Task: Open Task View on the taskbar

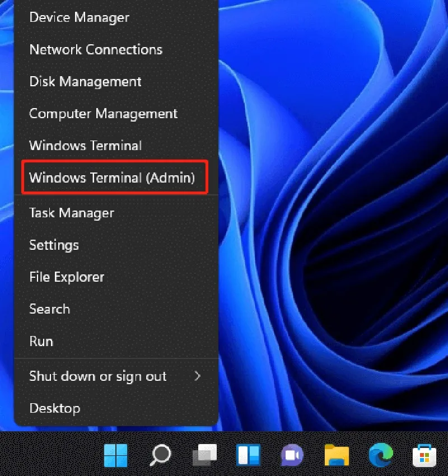Action: pyautogui.click(x=204, y=455)
